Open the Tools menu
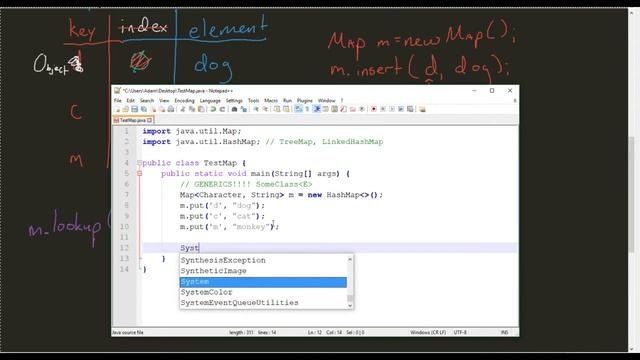640x360 pixels. tap(253, 100)
